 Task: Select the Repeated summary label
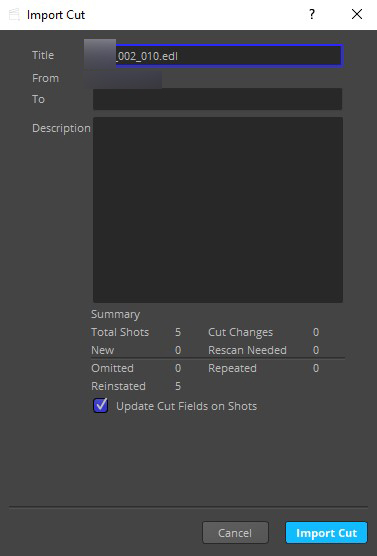[x=232, y=368]
